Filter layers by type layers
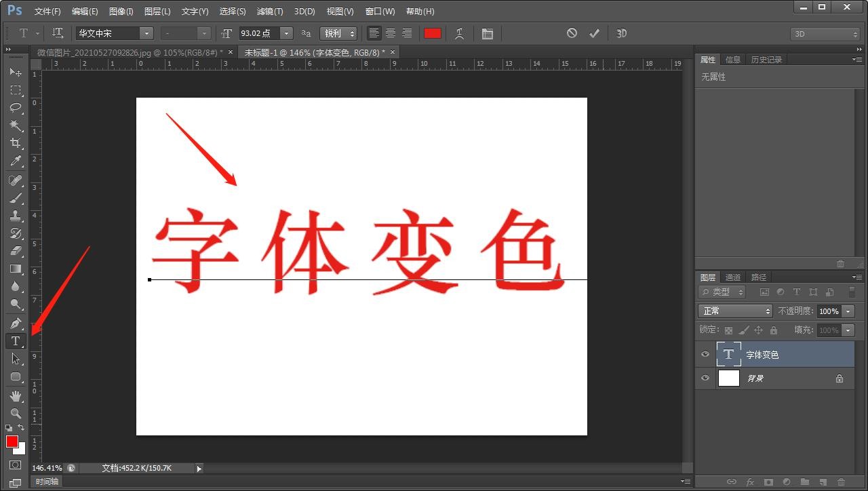The width and height of the screenshot is (868, 491). click(x=797, y=292)
